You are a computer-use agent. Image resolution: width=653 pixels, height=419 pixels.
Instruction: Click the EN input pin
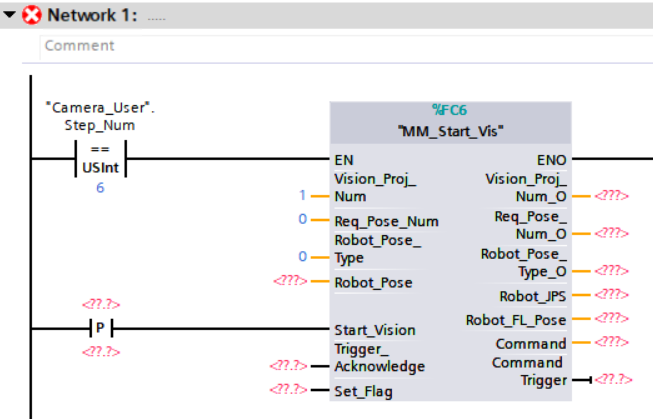pyautogui.click(x=344, y=160)
